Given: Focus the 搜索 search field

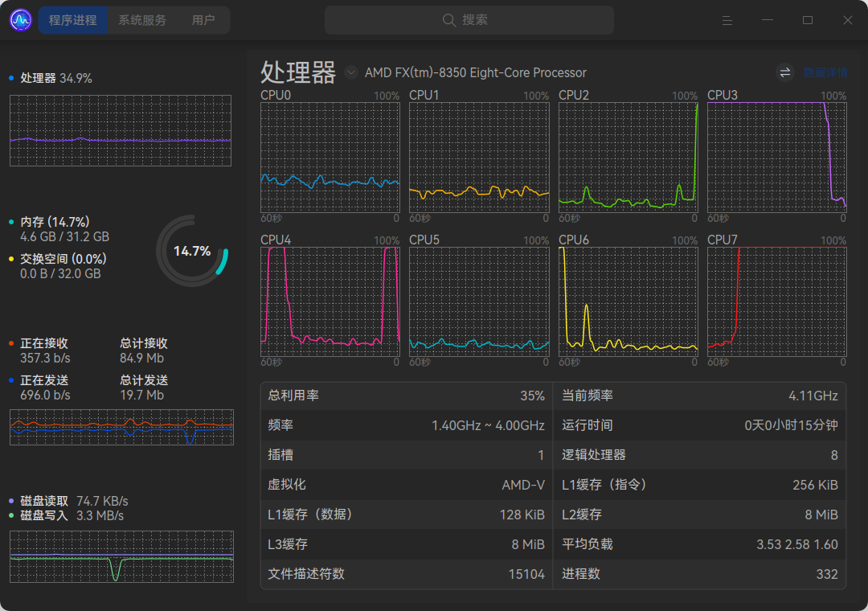Looking at the screenshot, I should click(x=469, y=20).
